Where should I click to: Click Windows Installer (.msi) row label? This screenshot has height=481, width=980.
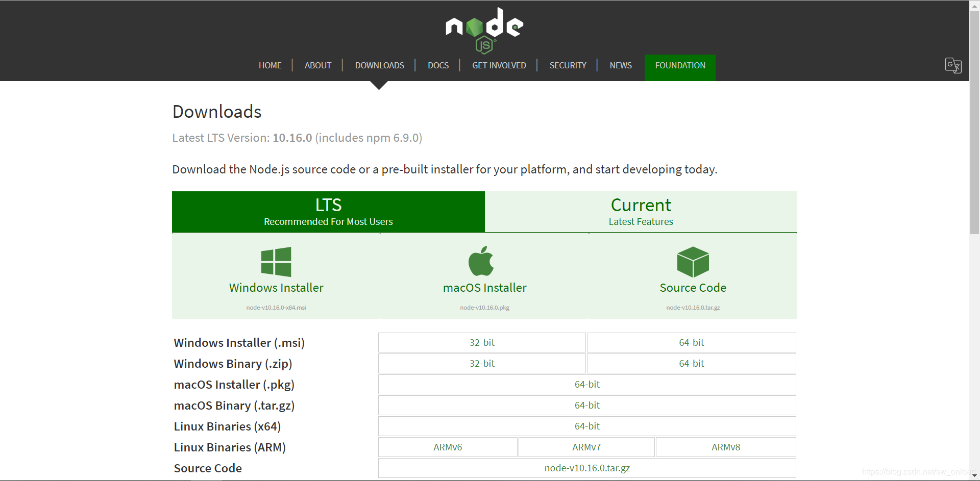tap(239, 343)
